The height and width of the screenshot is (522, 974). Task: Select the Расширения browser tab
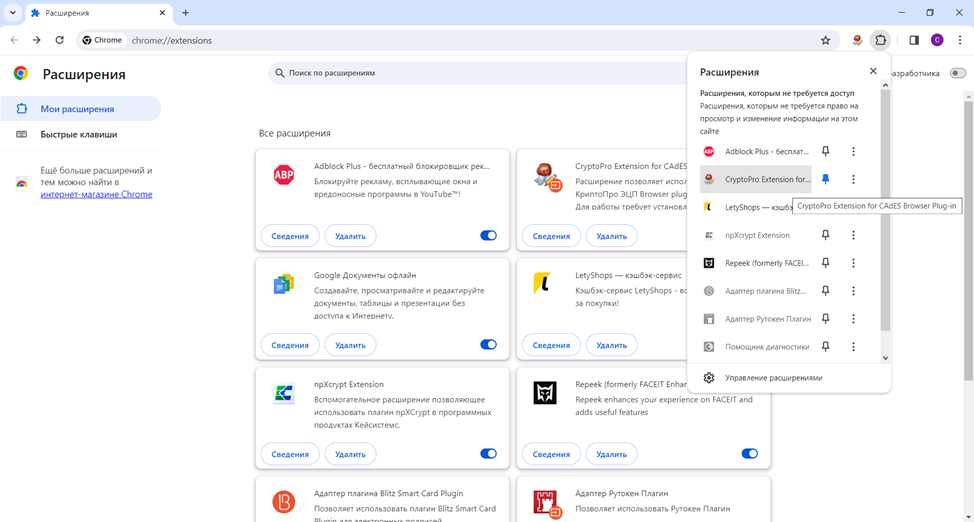tap(98, 12)
